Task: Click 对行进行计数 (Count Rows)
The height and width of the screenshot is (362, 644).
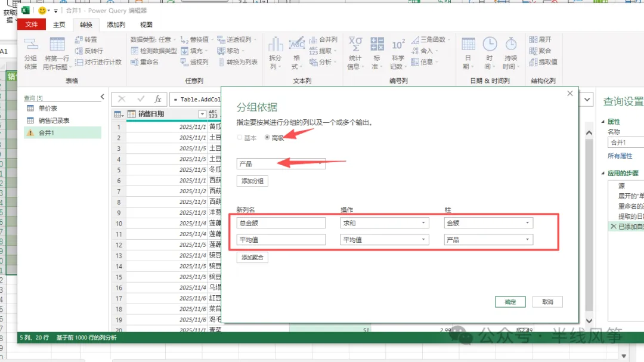Action: click(x=98, y=62)
